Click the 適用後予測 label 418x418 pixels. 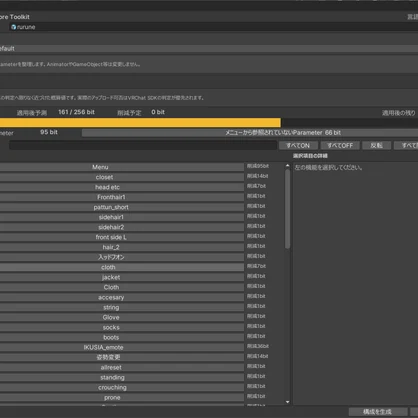coord(32,113)
